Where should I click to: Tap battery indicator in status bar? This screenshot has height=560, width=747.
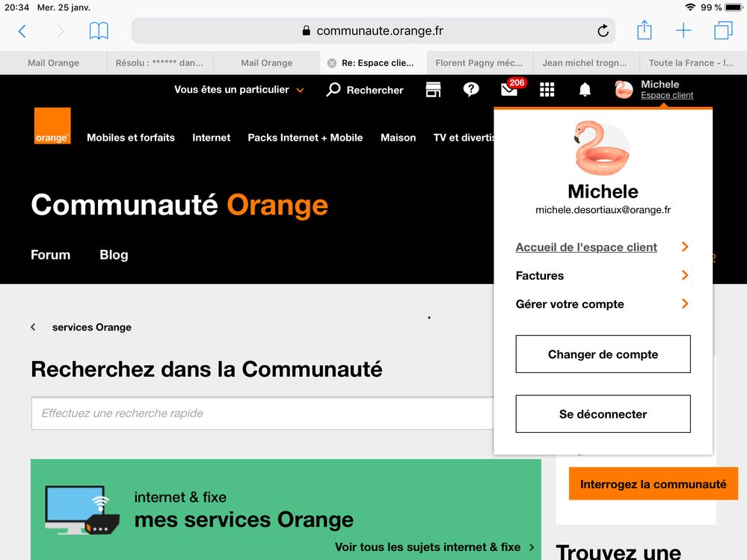click(734, 7)
